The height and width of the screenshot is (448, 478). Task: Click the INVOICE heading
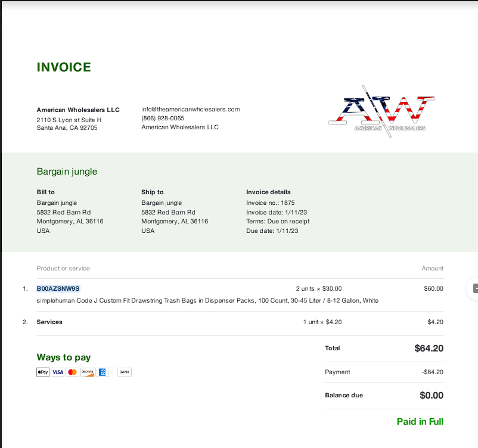click(64, 67)
